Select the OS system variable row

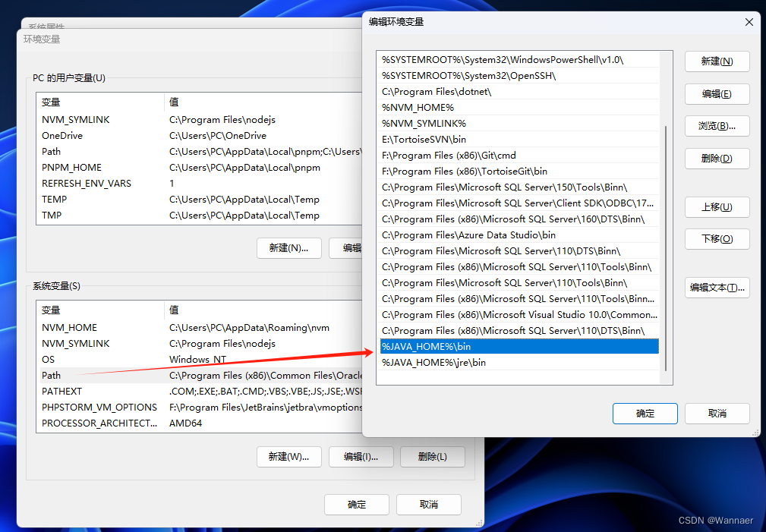(200, 360)
